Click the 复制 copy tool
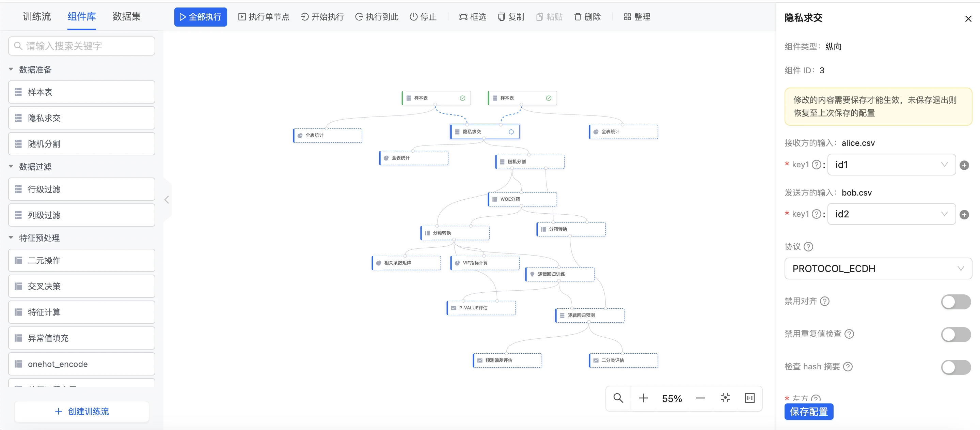The width and height of the screenshot is (980, 430). point(511,17)
